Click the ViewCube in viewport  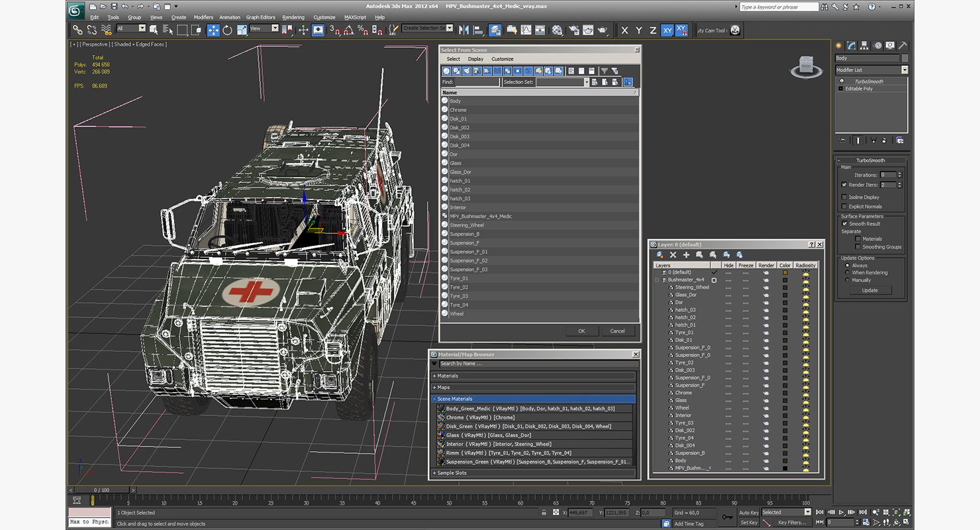click(806, 66)
